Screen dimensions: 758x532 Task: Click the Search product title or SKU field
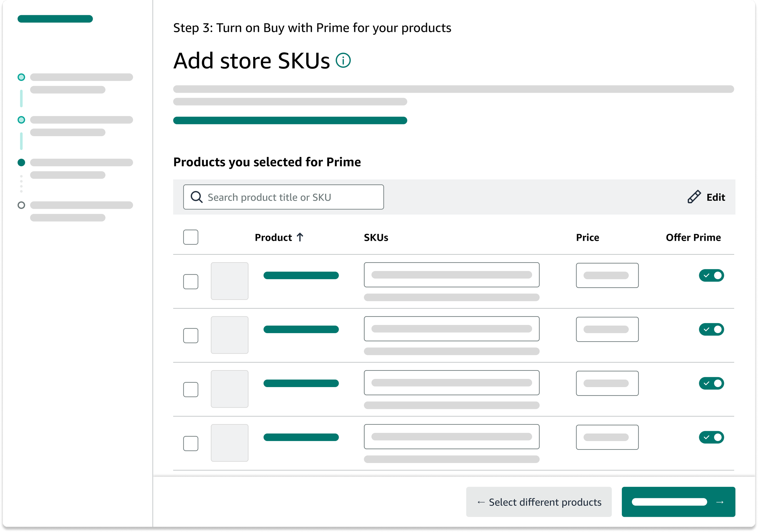click(284, 197)
